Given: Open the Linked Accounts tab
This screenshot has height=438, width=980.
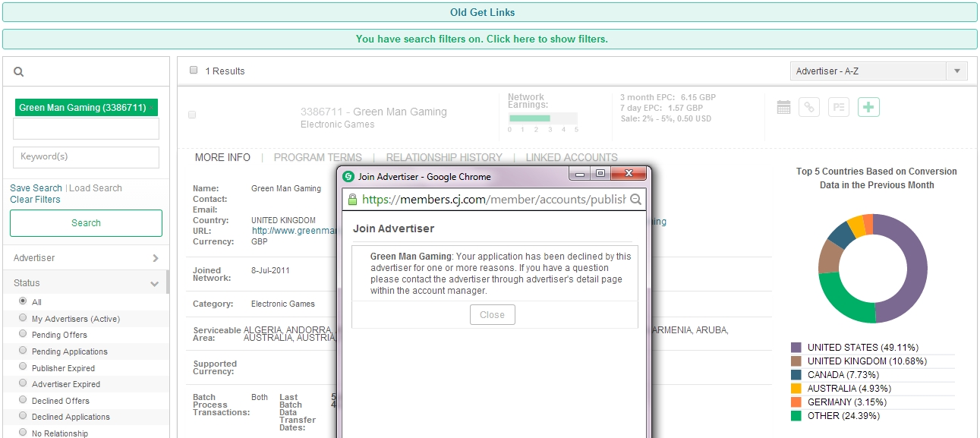Looking at the screenshot, I should [x=571, y=158].
